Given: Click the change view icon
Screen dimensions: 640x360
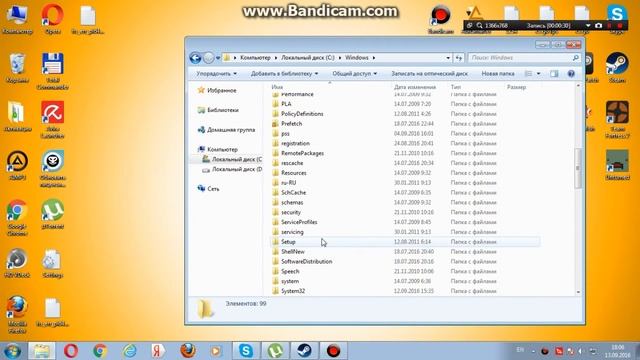Looking at the screenshot, I should point(529,74).
